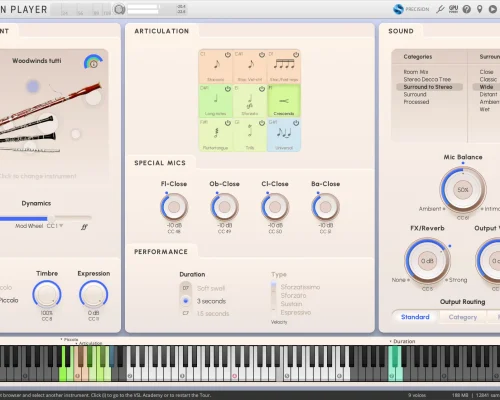Choose the Classic preset

pyautogui.click(x=488, y=79)
